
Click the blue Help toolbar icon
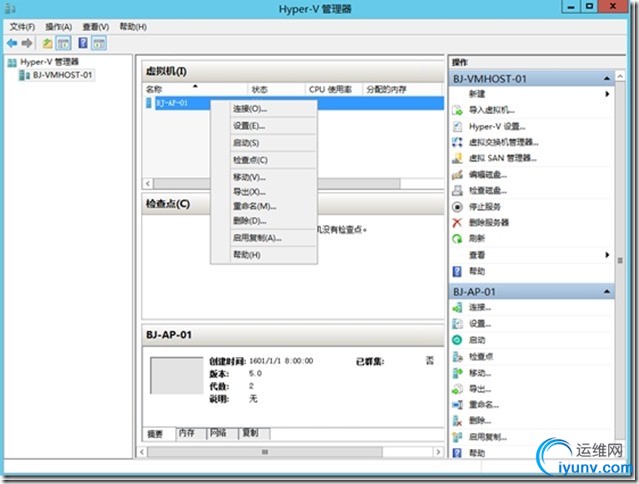coord(83,43)
